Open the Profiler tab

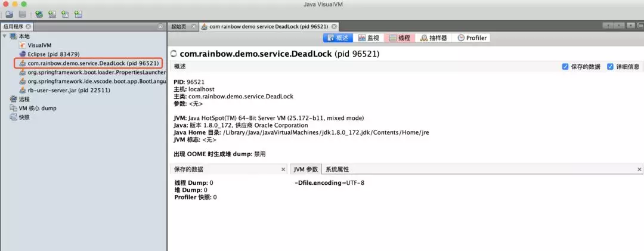click(472, 38)
